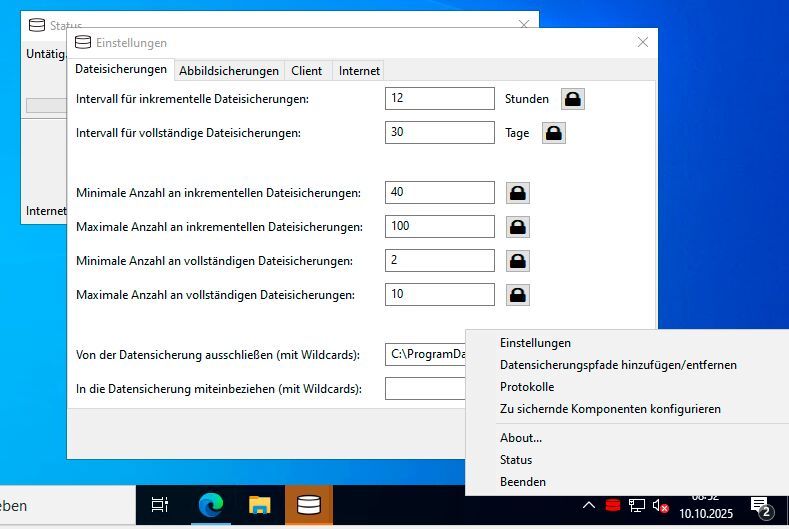Open Task View from the taskbar
The image size is (789, 529).
[x=160, y=505]
